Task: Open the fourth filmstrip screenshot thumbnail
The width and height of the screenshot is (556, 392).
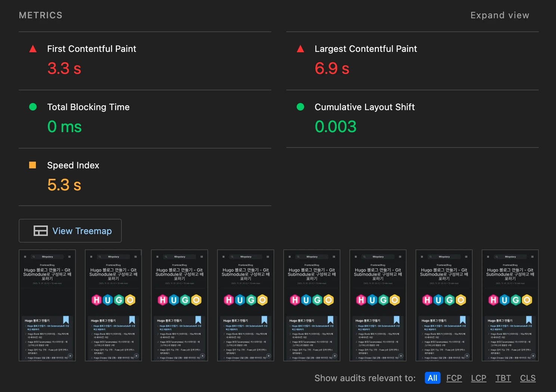Action: [246, 305]
